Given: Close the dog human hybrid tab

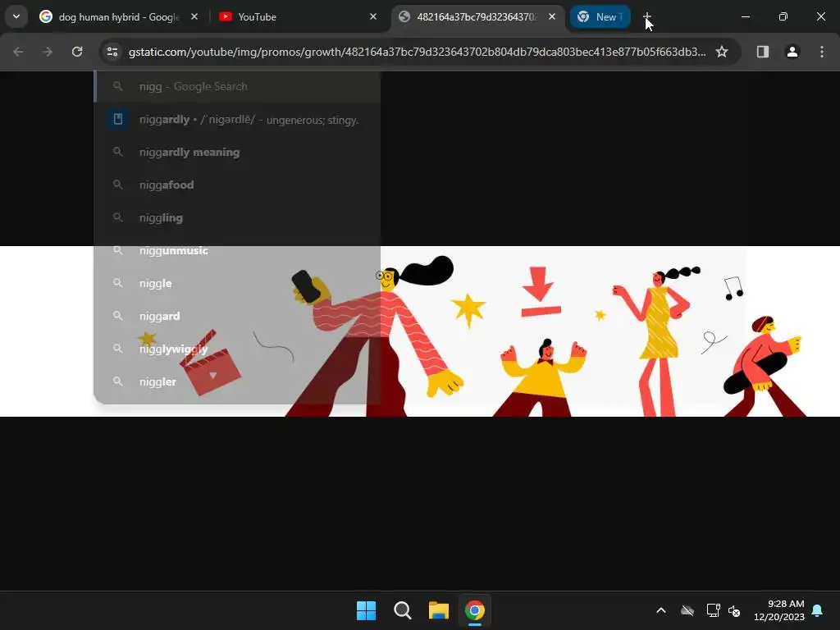Looking at the screenshot, I should 194,16.
